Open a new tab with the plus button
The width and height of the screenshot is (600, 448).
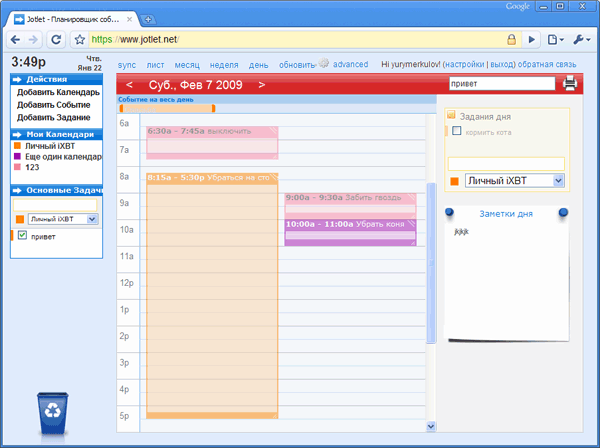148,20
